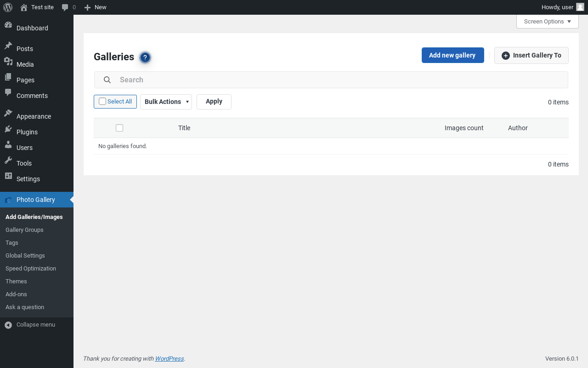
Task: Open the New content menu
Action: pyautogui.click(x=96, y=7)
